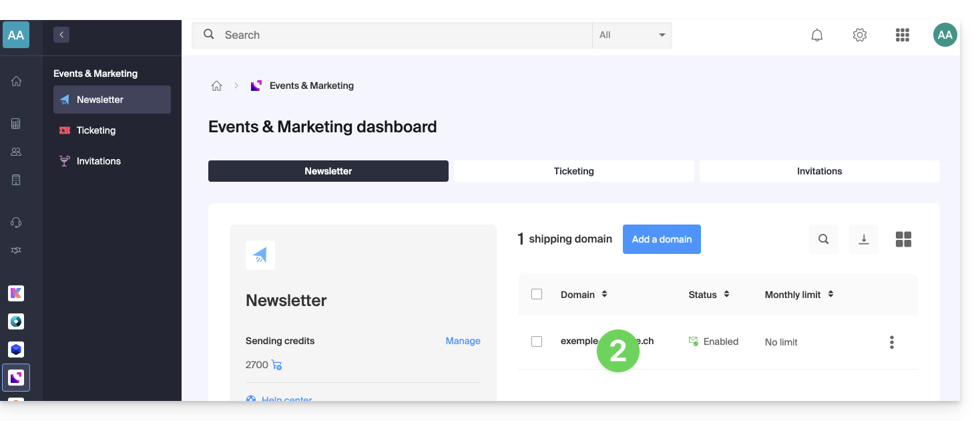
Task: Search domains with magnifier icon
Action: [823, 239]
